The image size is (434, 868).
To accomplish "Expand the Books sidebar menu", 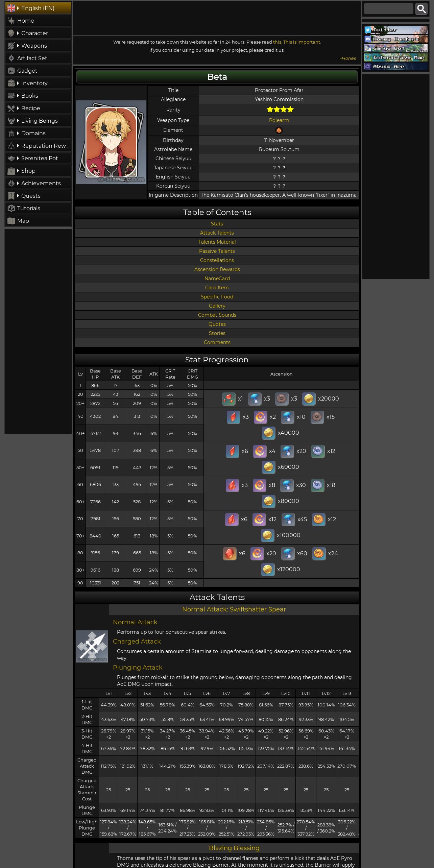I will click(x=38, y=96).
